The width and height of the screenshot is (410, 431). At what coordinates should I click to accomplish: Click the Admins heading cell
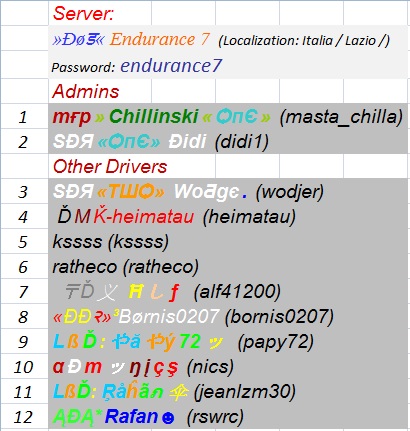(100, 91)
